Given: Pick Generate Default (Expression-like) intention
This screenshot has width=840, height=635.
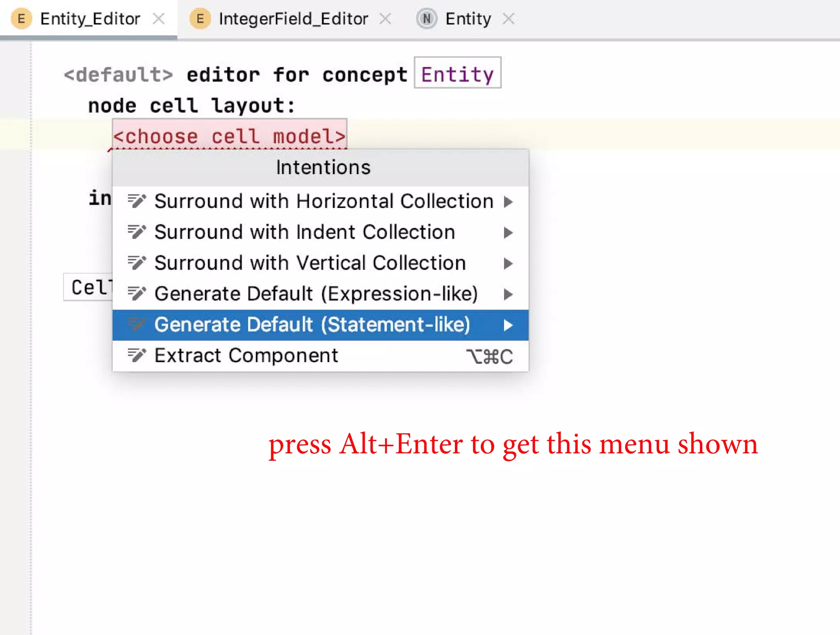Looking at the screenshot, I should pos(316,294).
